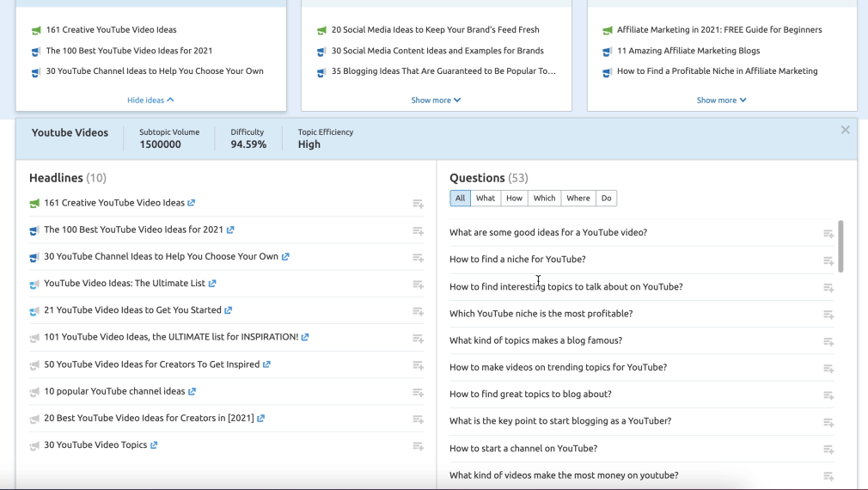Open external link for '10 popular YouTube channel ideas'
This screenshot has width=868, height=490.
[192, 391]
